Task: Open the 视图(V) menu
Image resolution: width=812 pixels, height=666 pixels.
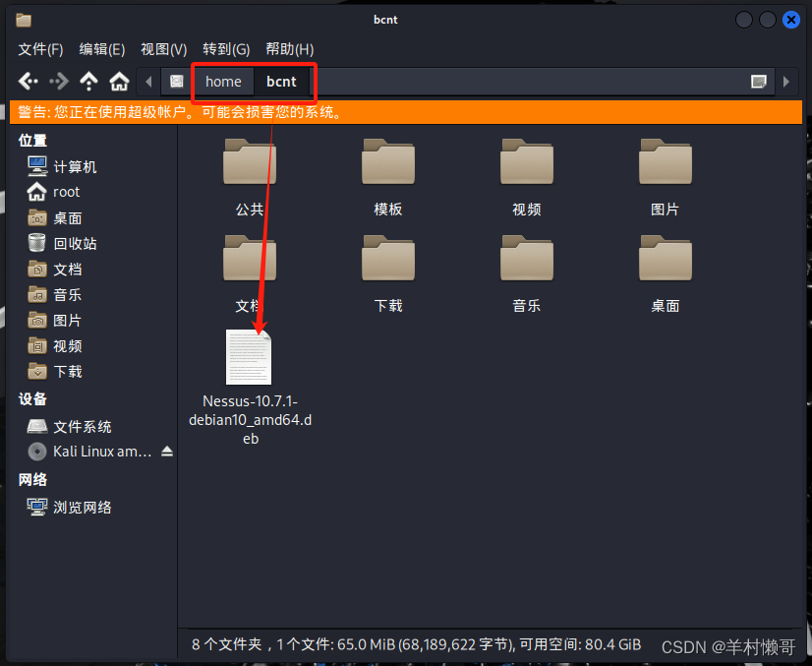Action: [163, 49]
